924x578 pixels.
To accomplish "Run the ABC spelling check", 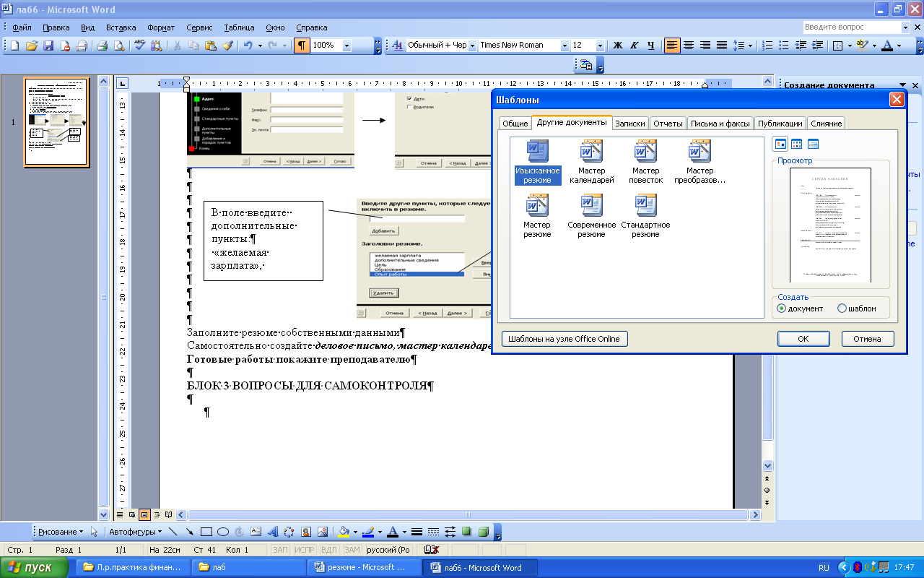I will pyautogui.click(x=139, y=46).
